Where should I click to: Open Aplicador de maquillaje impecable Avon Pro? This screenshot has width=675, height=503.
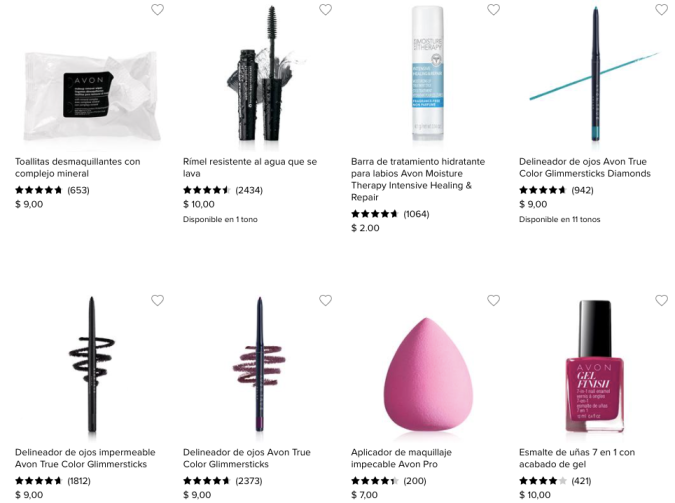pyautogui.click(x=401, y=458)
